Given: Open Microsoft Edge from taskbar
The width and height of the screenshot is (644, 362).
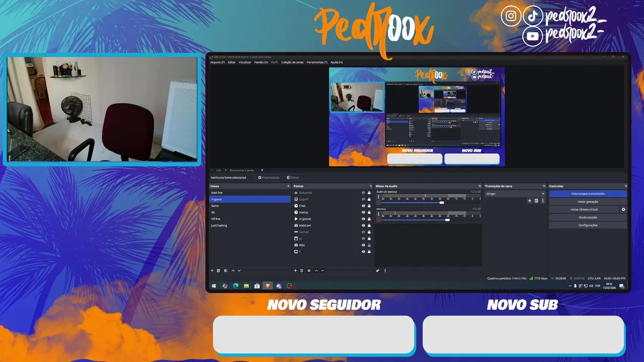Looking at the screenshot, I should 235,286.
